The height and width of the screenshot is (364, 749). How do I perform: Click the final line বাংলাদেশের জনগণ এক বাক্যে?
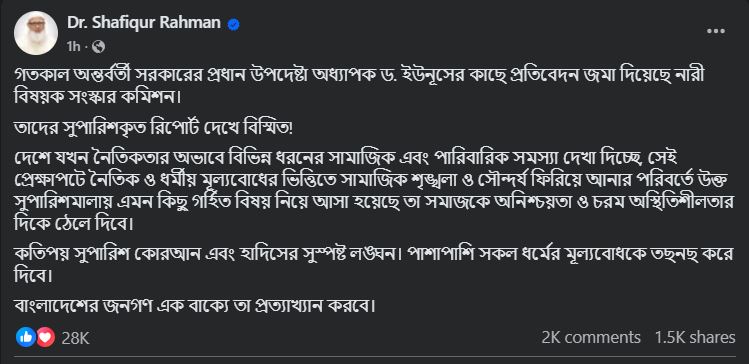pyautogui.click(x=195, y=305)
